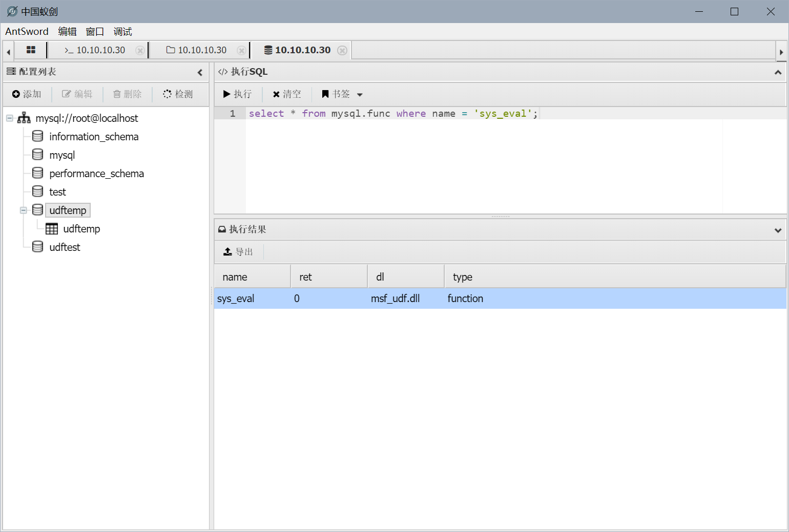Export results with the 导出 button
This screenshot has width=789, height=532.
(238, 252)
